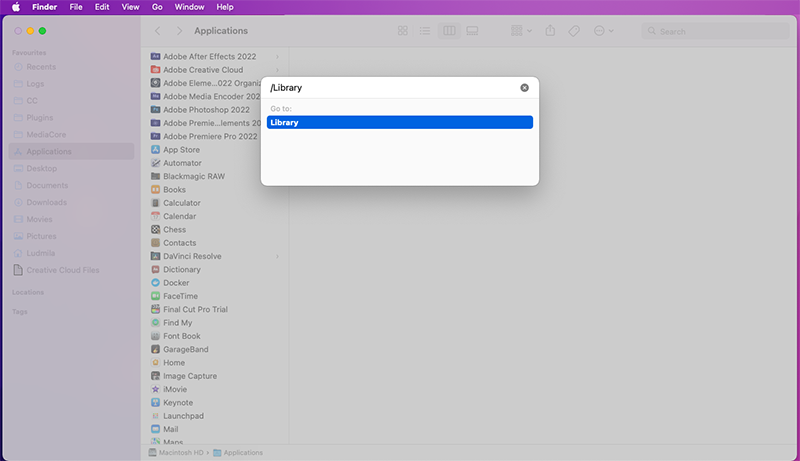This screenshot has width=800, height=461.
Task: Select the CC folder in sidebar
Action: click(71, 100)
